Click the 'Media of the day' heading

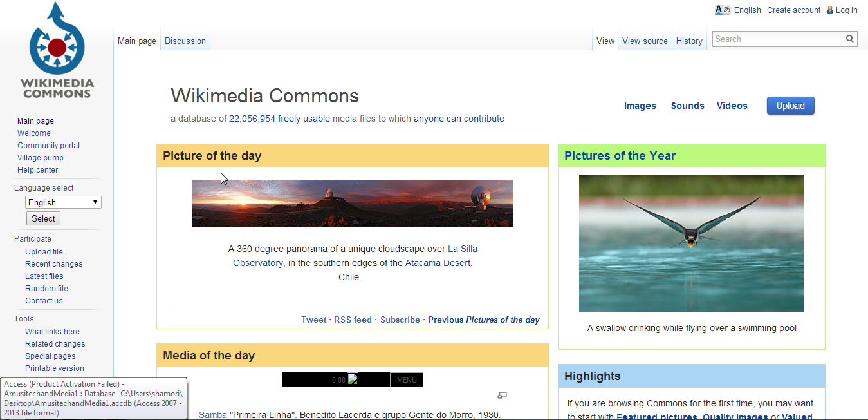click(x=209, y=356)
